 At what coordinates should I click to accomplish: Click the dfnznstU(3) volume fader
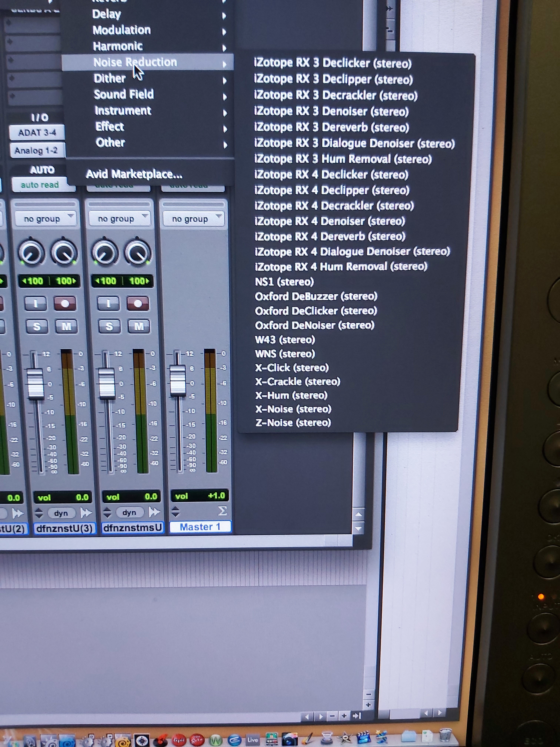35,384
